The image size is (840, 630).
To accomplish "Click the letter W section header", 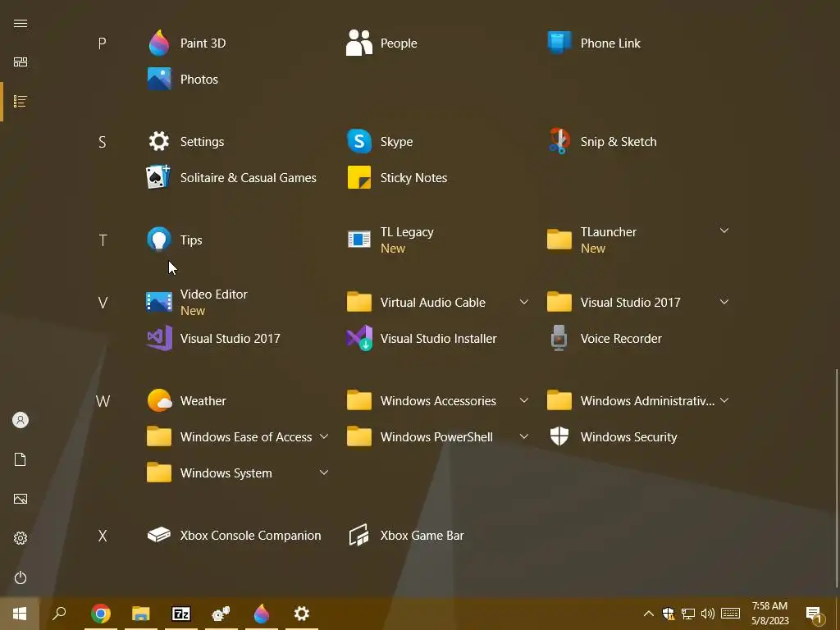I will click(x=103, y=400).
